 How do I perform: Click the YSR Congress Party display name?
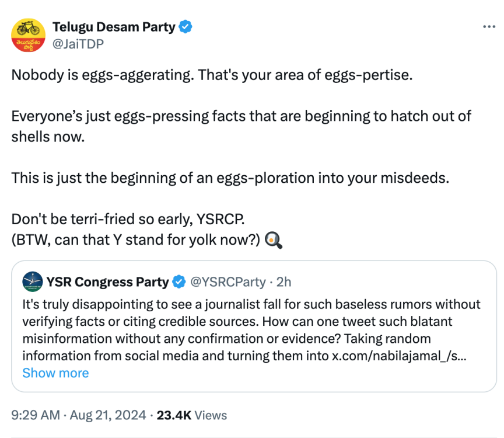pyautogui.click(x=107, y=282)
